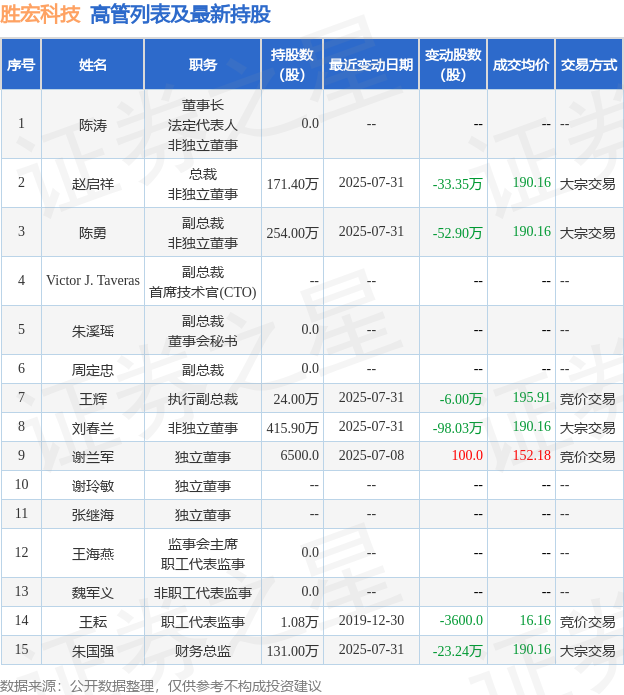Click the name 谢玲敏 in row 10
This screenshot has width=624, height=695.
click(93, 486)
